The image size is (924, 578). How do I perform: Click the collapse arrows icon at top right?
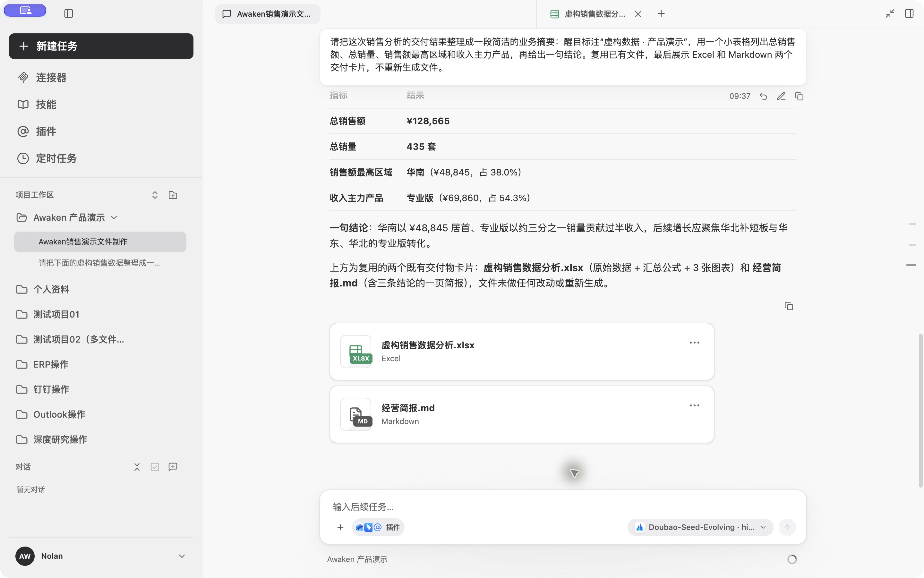[x=890, y=14]
